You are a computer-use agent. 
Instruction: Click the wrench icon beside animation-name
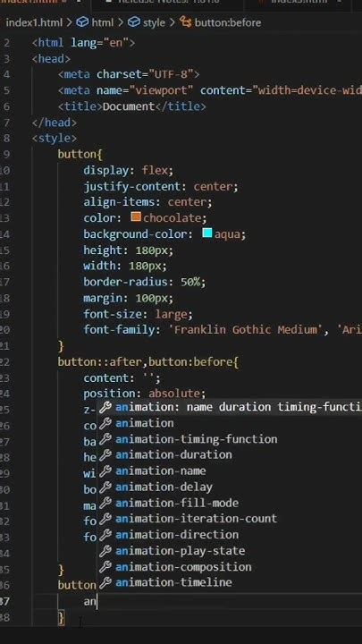(105, 471)
